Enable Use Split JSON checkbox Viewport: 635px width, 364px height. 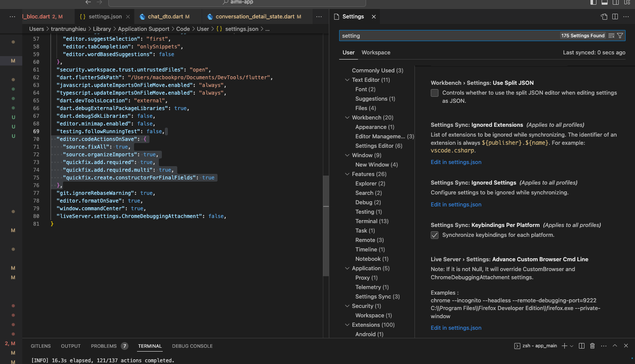(435, 93)
